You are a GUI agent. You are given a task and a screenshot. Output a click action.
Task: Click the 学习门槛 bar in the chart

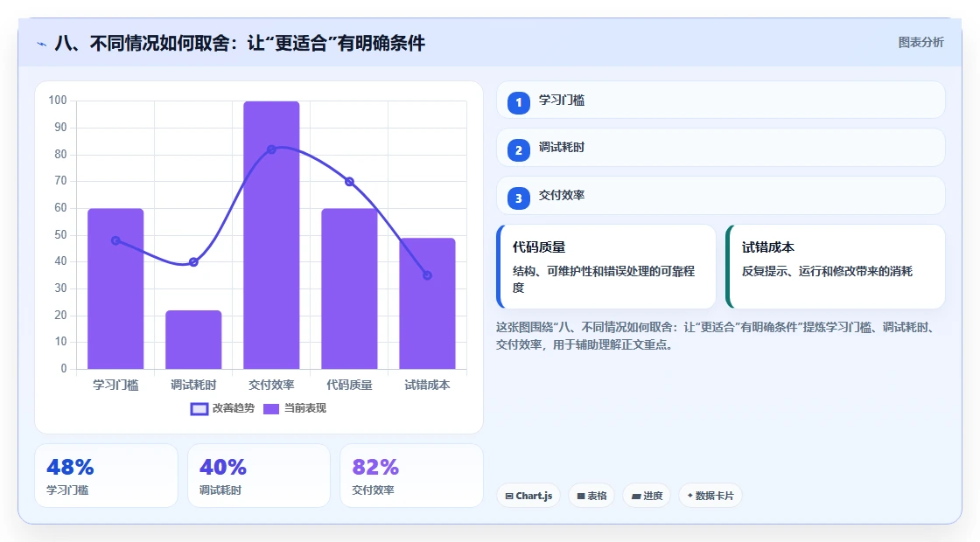115,288
